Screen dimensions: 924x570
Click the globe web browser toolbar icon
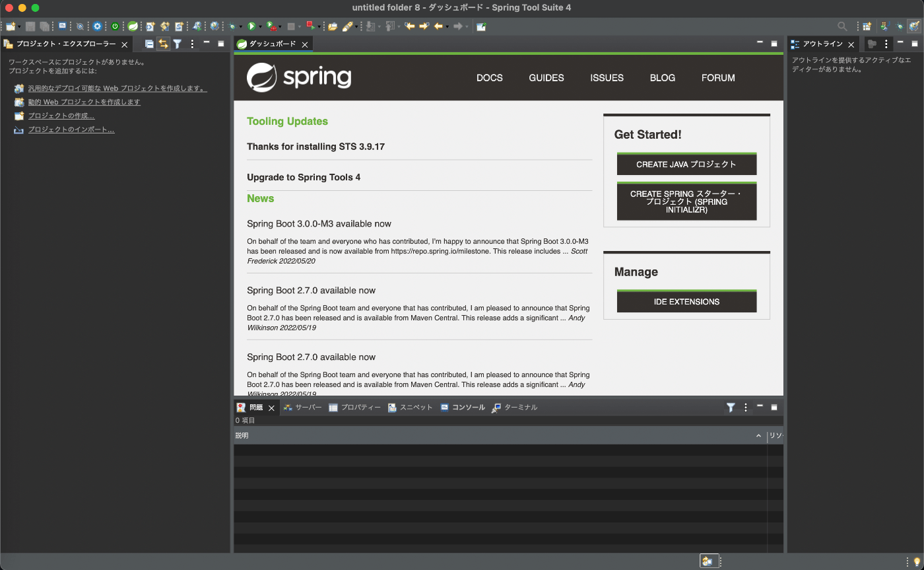[x=214, y=26]
